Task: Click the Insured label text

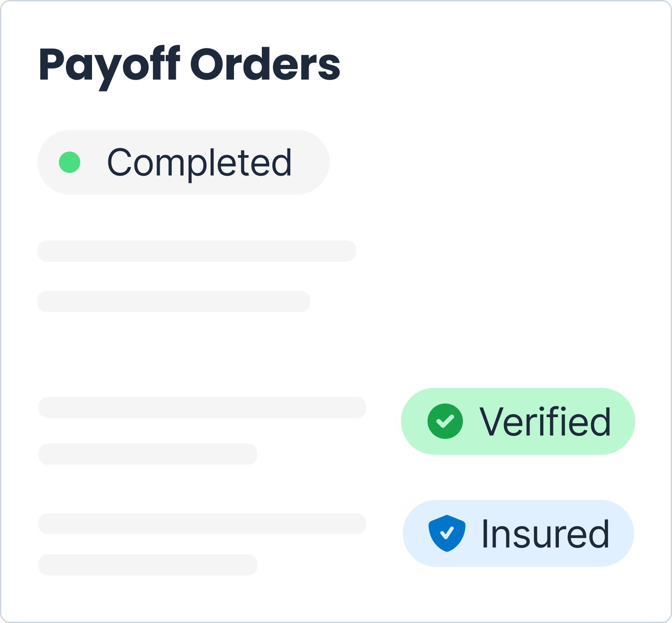Action: pyautogui.click(x=545, y=534)
